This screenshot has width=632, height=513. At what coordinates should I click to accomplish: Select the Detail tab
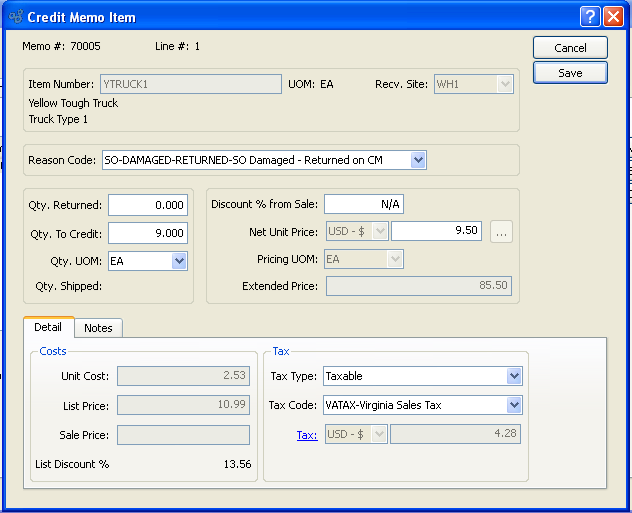(x=48, y=327)
